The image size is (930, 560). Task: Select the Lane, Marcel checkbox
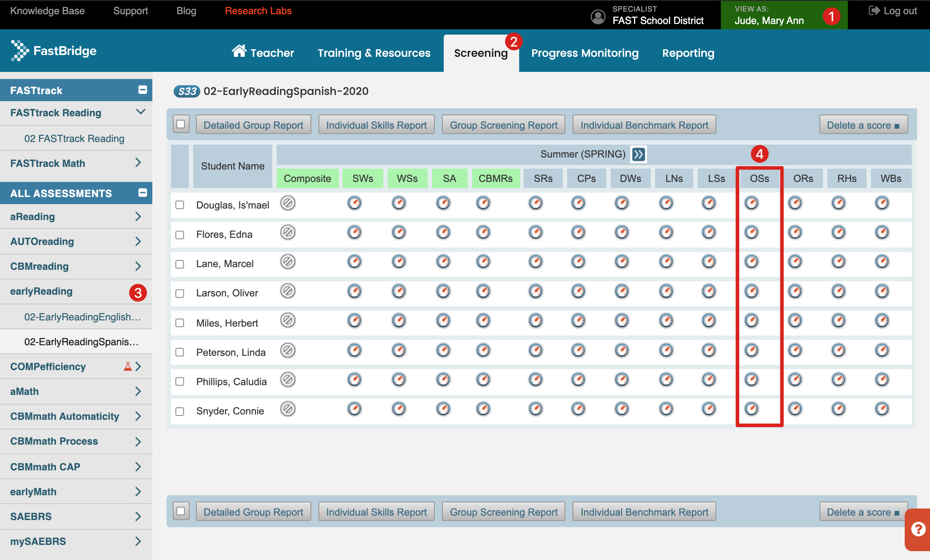coord(180,264)
